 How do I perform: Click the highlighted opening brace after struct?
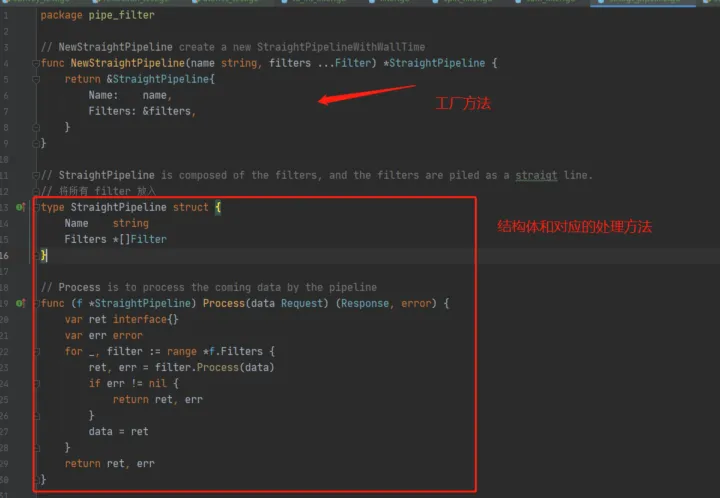point(218,207)
